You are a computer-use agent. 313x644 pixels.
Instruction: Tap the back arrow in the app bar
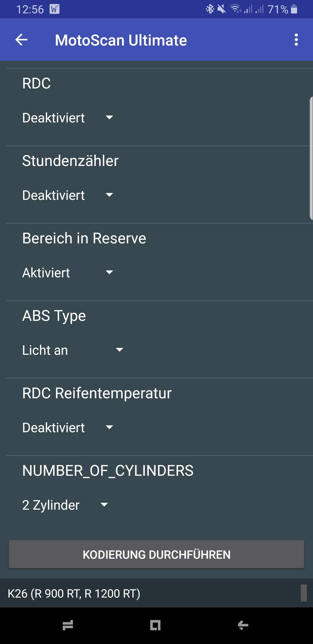(x=21, y=40)
